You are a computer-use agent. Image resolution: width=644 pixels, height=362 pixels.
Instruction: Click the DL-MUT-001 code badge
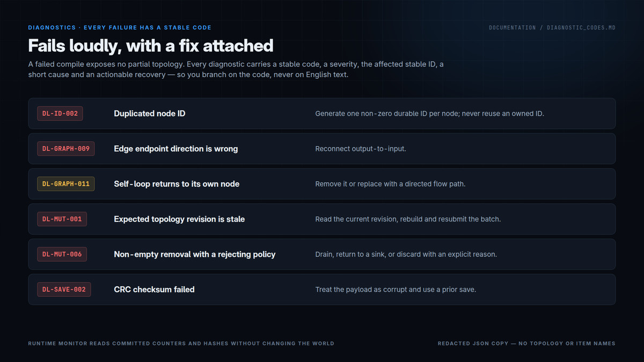tap(62, 219)
